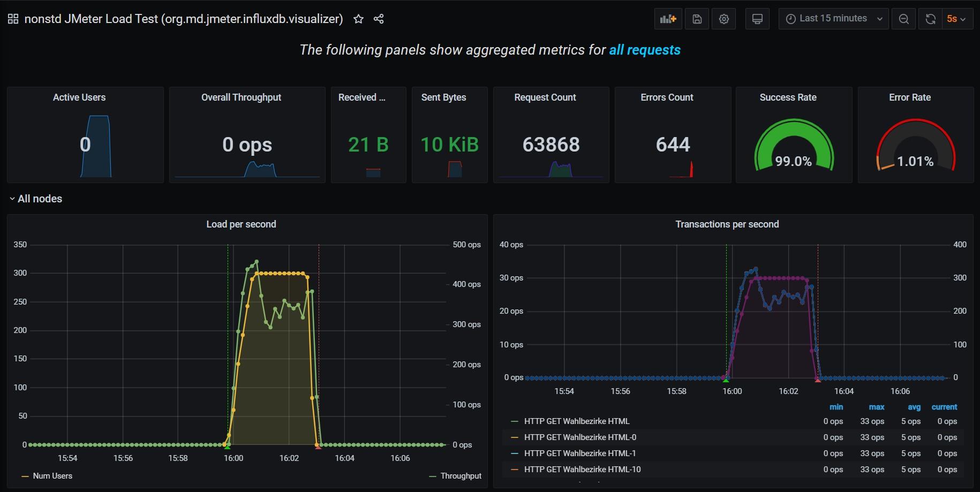Screen dimensions: 980x492
Task: Enable TV cycle view mode icon
Action: pos(757,18)
